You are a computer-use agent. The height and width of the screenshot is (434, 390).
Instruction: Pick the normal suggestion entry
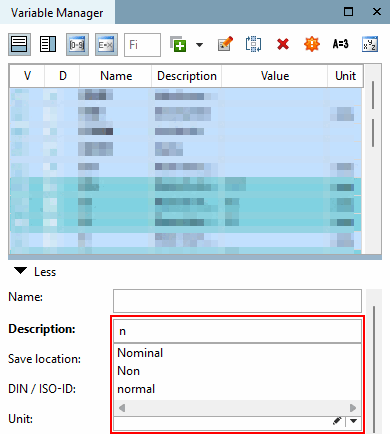(x=136, y=389)
